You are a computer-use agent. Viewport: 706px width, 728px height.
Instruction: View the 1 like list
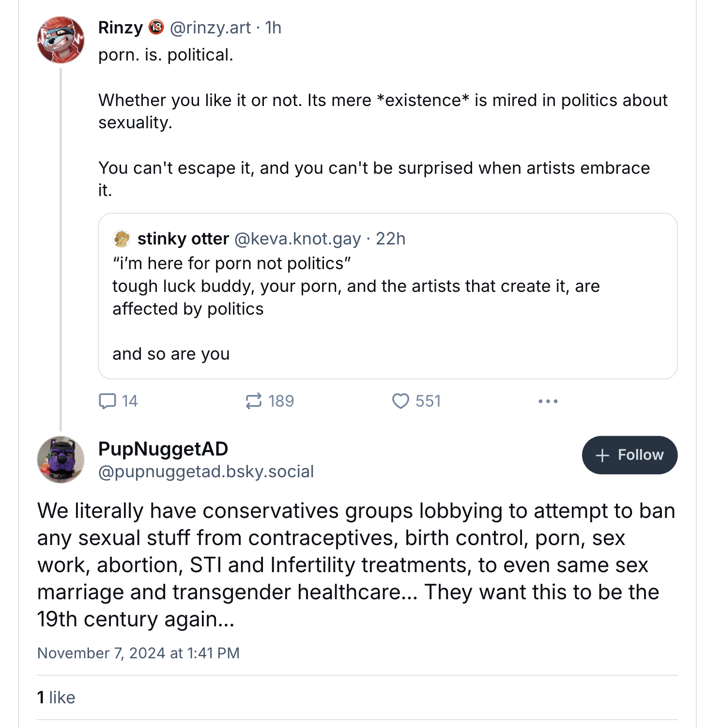point(56,698)
